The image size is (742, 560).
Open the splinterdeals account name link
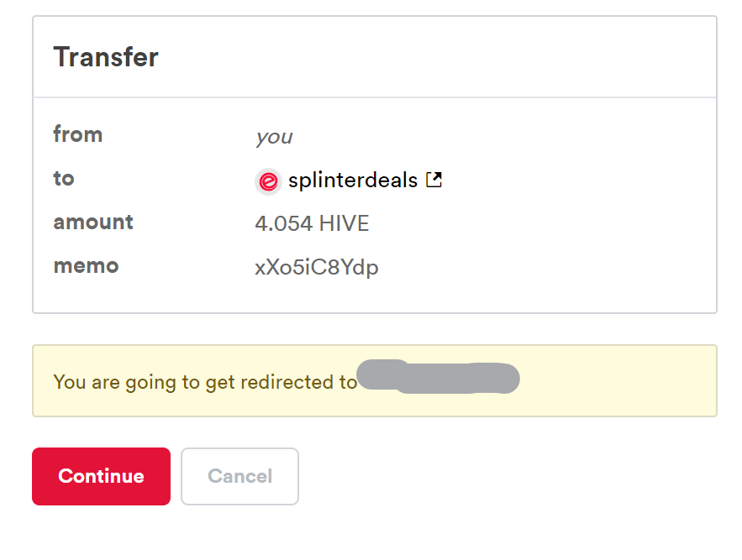tap(353, 181)
